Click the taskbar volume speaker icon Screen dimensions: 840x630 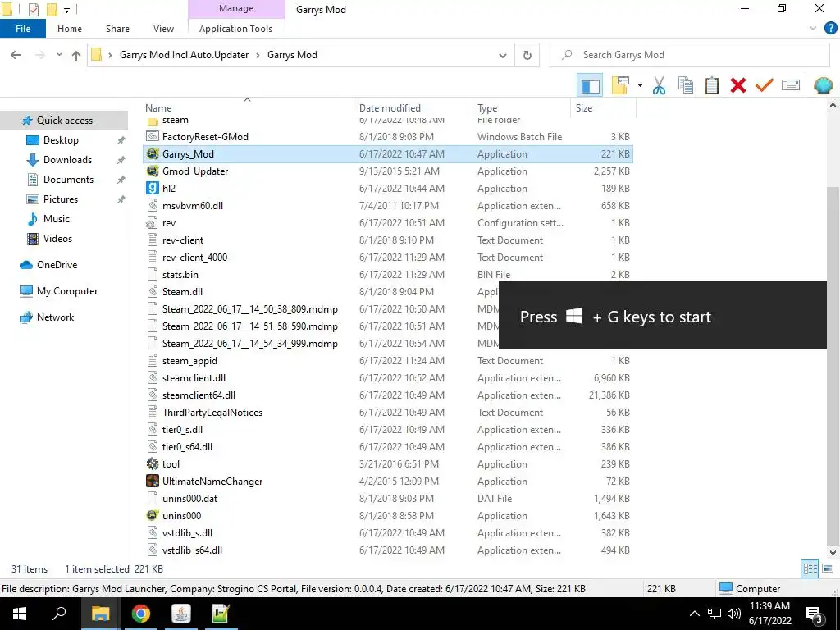click(734, 614)
